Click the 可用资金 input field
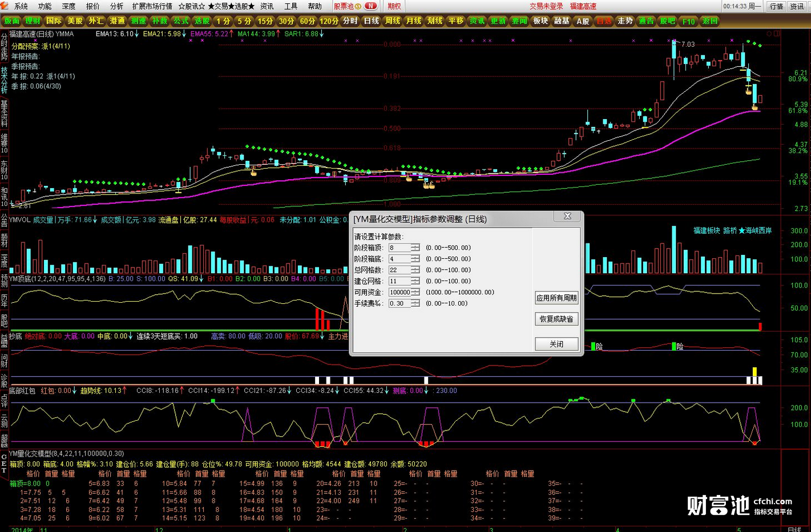Image resolution: width=811 pixels, height=532 pixels. click(400, 293)
